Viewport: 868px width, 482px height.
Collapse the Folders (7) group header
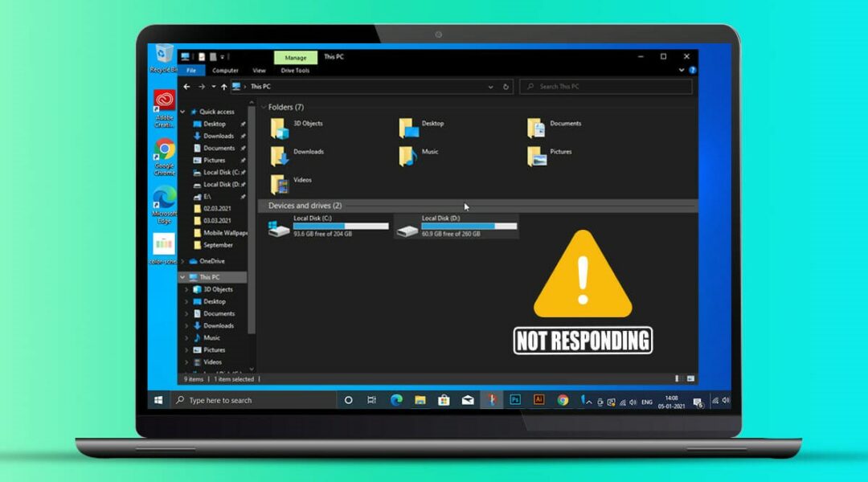tap(264, 108)
